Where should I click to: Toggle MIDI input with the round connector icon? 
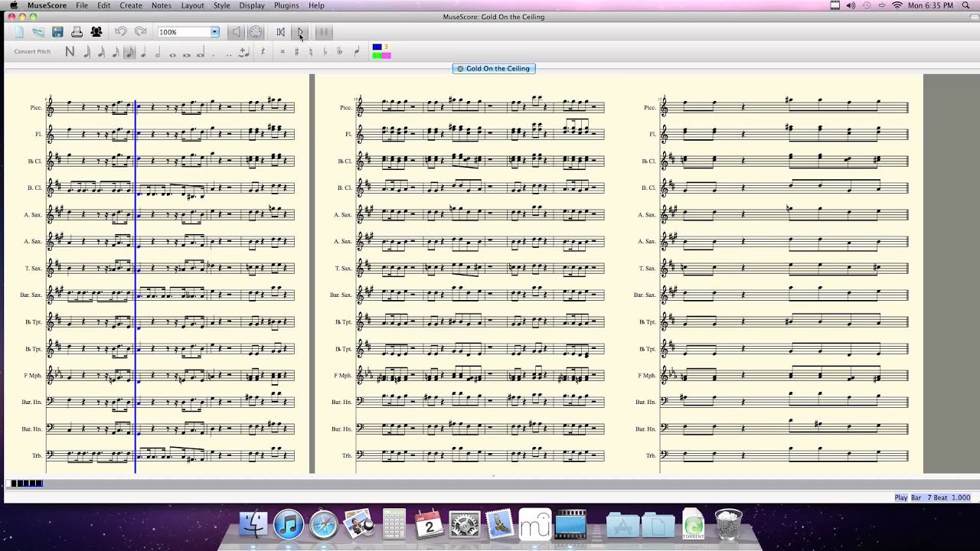tap(256, 32)
